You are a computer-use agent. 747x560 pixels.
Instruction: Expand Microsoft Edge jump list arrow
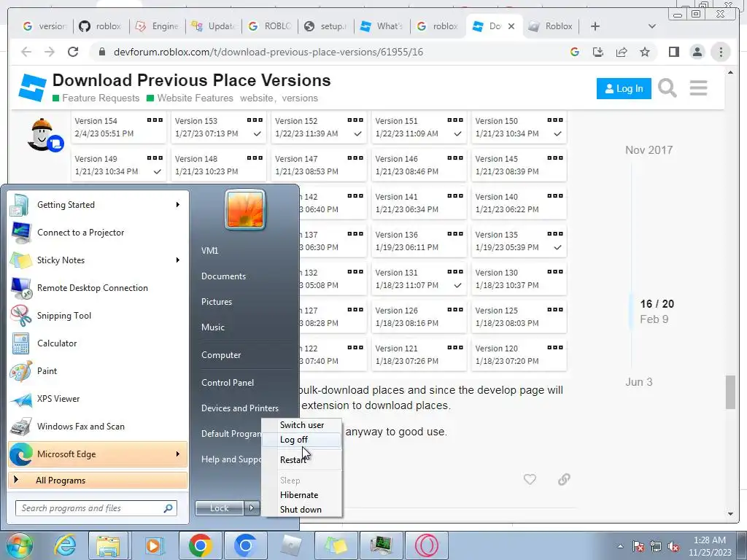click(x=178, y=454)
